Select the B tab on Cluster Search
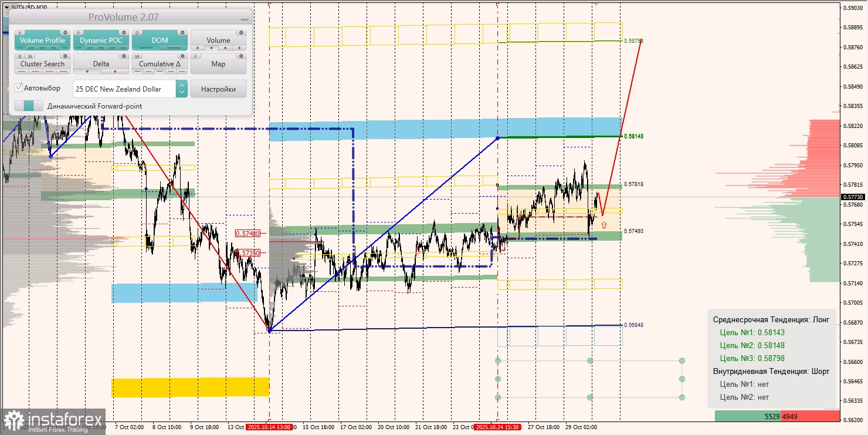 tap(19, 56)
